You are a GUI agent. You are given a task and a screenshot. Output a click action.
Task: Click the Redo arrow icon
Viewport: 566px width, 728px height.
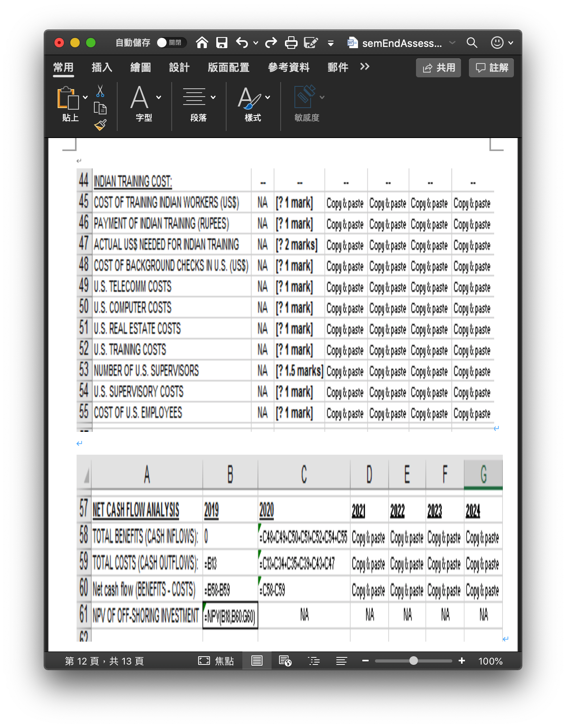(x=271, y=43)
